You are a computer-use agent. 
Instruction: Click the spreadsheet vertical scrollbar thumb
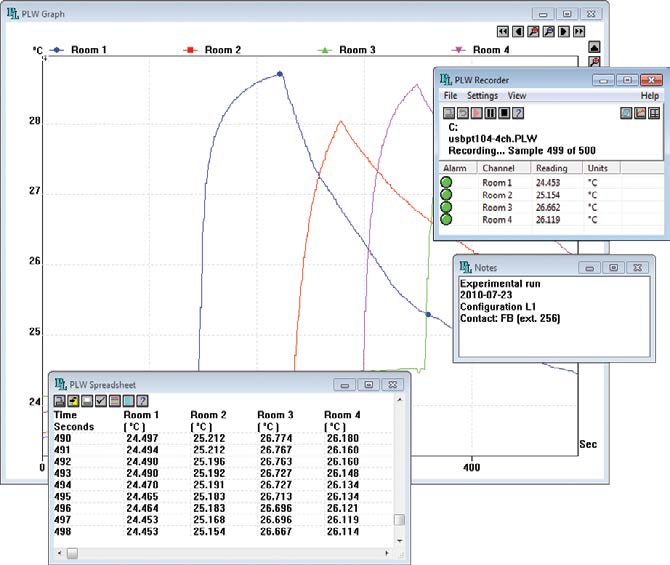(400, 520)
